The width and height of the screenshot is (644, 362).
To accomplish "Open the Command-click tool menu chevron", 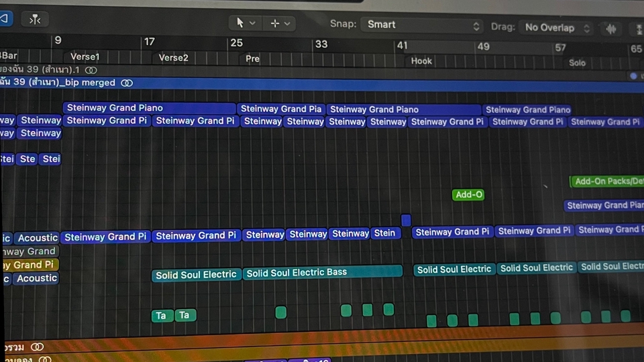I will [x=287, y=24].
